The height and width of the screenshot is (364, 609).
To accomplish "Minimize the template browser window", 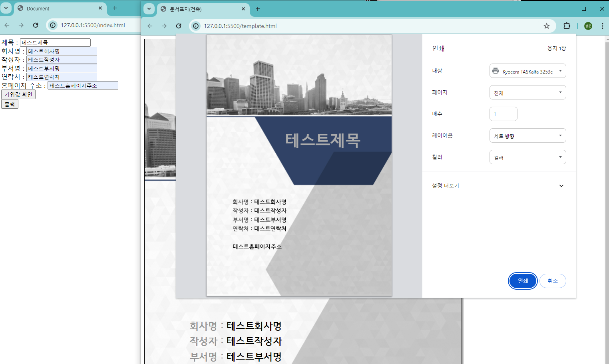I will (565, 9).
